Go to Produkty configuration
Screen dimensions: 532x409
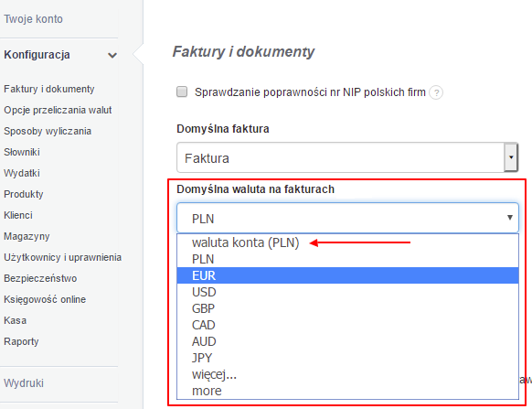(x=24, y=194)
